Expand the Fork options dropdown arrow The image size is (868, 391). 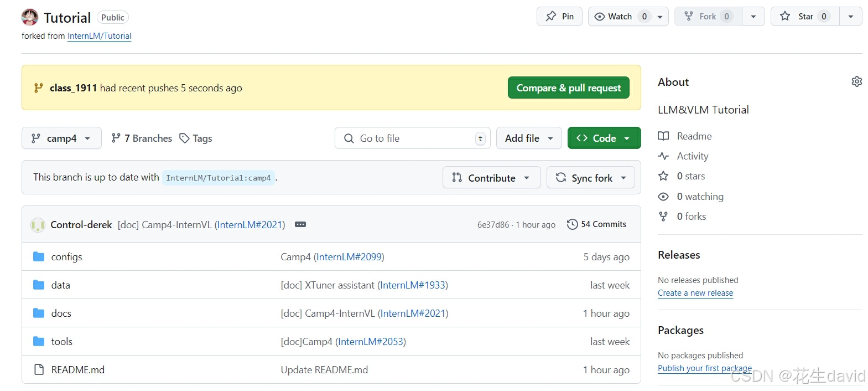point(753,17)
